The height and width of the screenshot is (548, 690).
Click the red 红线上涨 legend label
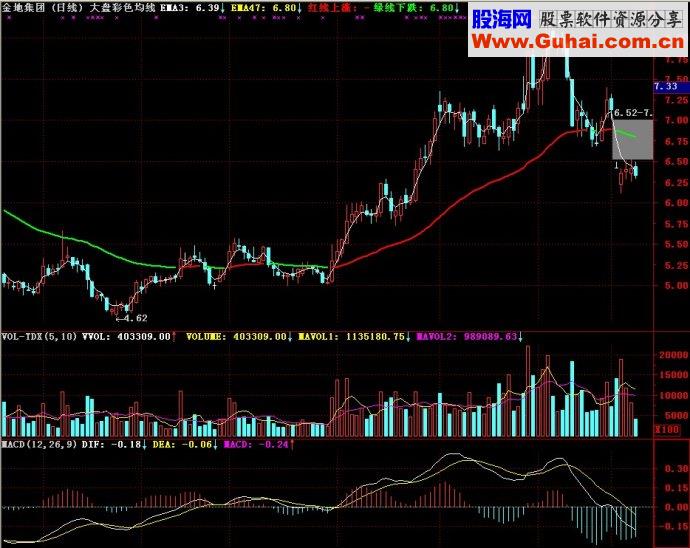pos(332,7)
